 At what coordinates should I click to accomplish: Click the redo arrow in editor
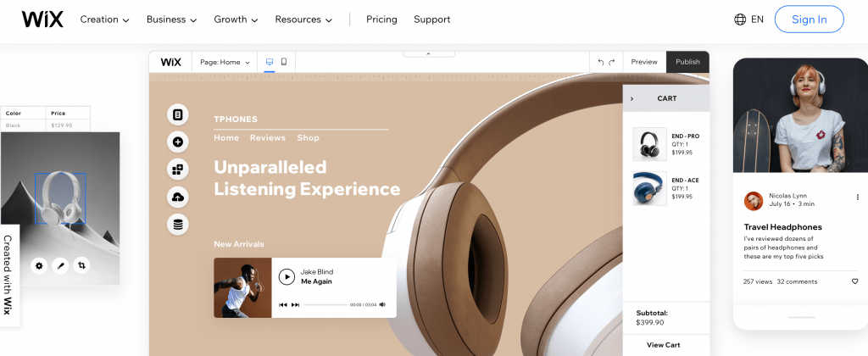tap(612, 62)
